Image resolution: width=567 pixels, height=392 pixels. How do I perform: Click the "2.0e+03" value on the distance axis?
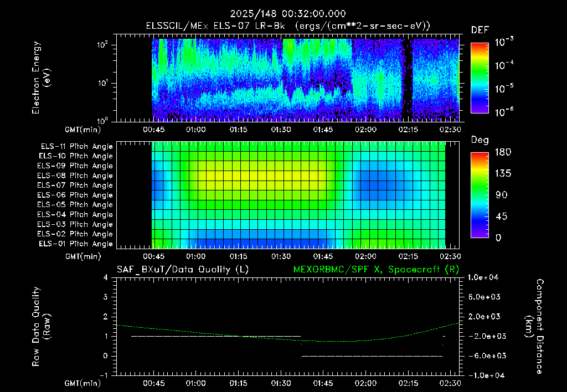point(484,316)
